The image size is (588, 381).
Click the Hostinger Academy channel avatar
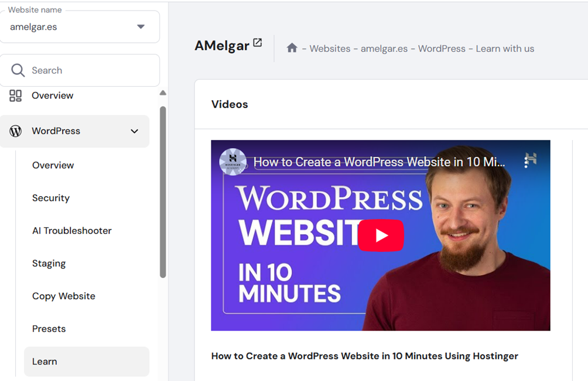233,162
